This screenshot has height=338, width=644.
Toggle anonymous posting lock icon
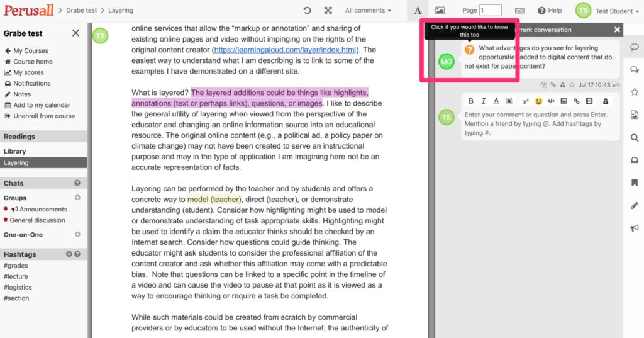pos(606,101)
